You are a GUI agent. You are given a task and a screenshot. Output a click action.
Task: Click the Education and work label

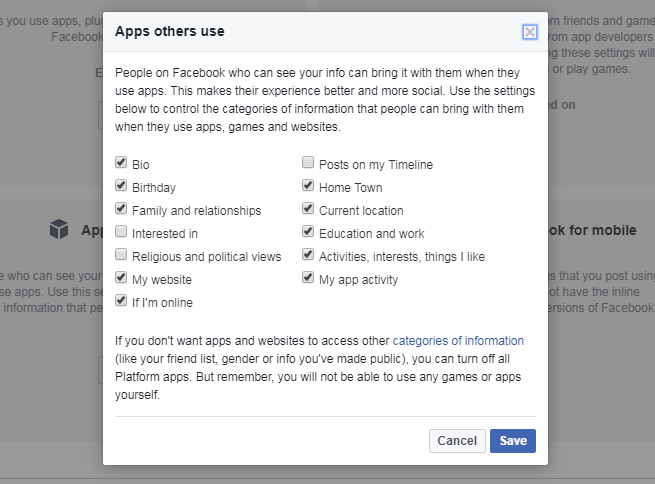(x=372, y=233)
